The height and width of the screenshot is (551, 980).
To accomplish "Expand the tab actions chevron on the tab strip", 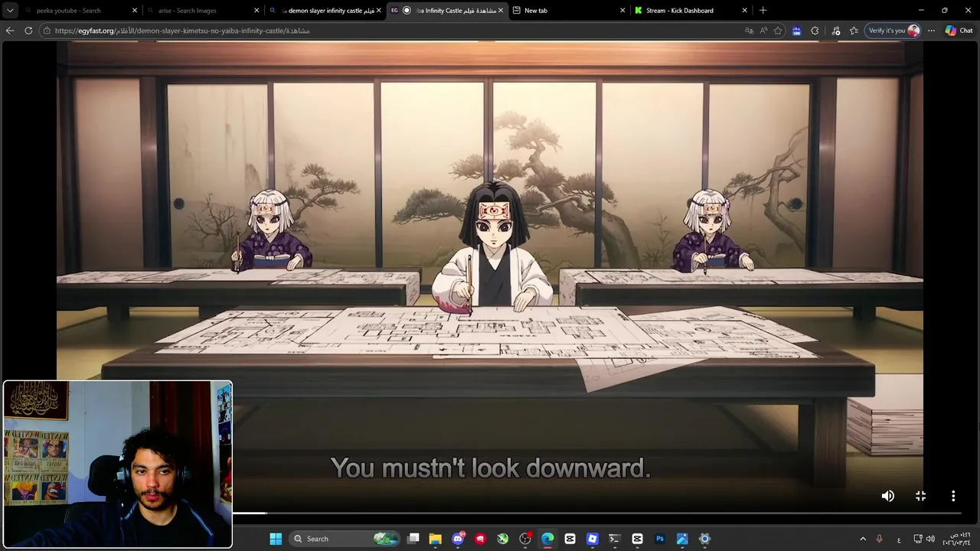I will click(10, 11).
